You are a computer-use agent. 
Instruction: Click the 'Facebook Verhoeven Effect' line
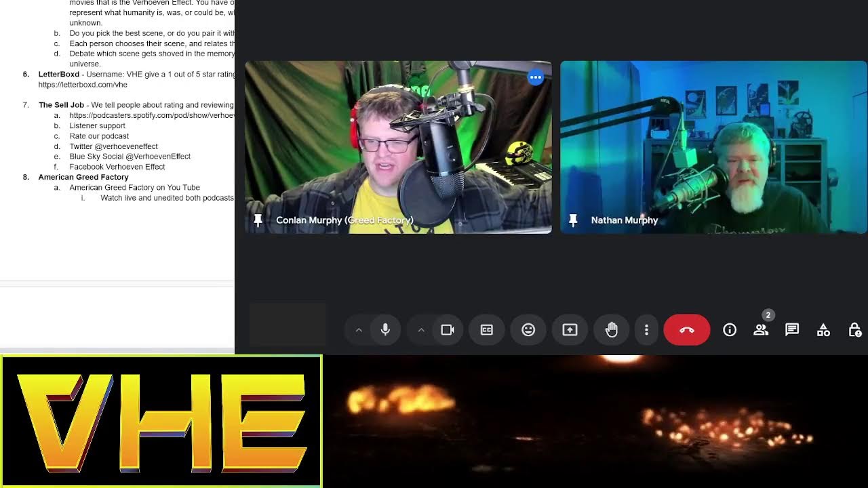point(117,167)
